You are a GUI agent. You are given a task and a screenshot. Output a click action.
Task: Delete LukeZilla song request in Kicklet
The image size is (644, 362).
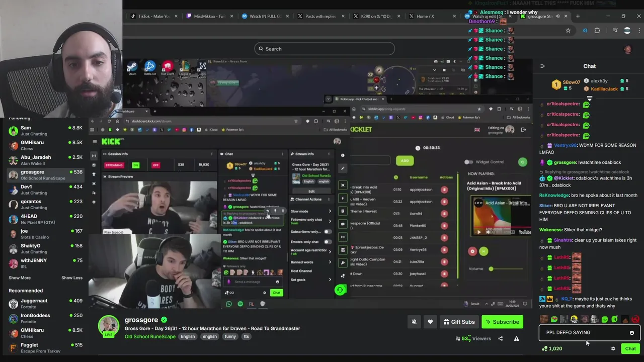pyautogui.click(x=444, y=262)
